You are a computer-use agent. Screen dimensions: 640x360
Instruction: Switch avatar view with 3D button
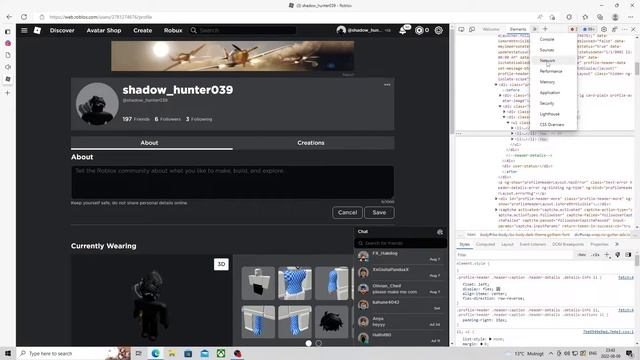(221, 264)
